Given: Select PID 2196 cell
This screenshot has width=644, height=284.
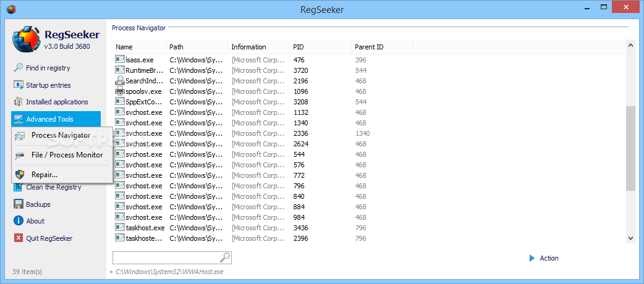Looking at the screenshot, I should coord(300,81).
